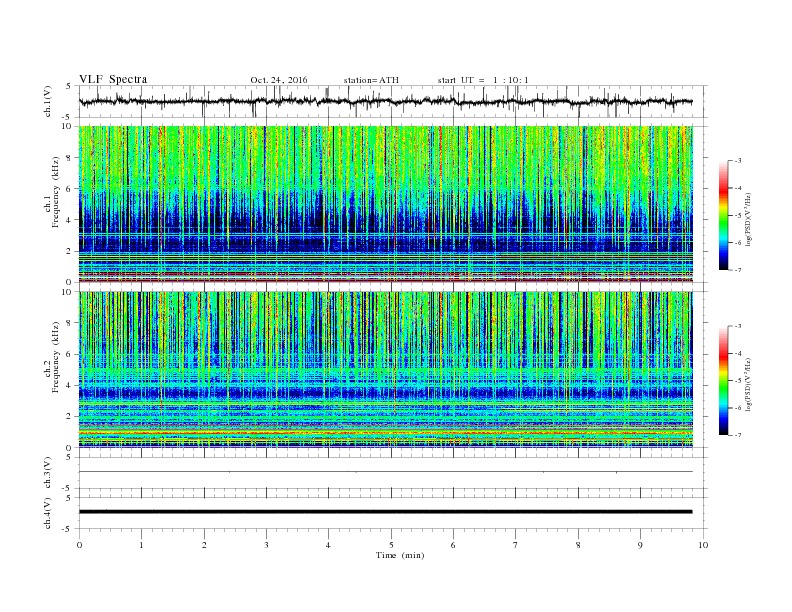Click the "station=ATH" header text

[x=371, y=80]
